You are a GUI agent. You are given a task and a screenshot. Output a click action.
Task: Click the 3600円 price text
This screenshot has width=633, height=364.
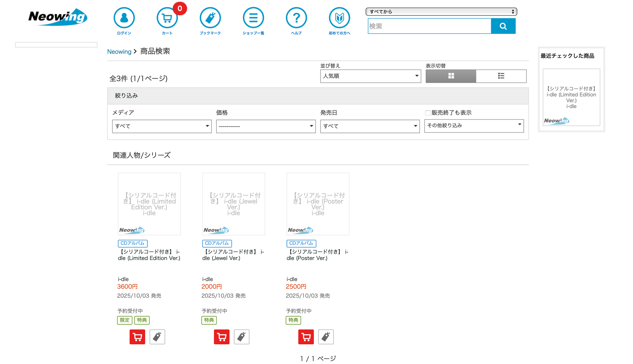click(127, 287)
